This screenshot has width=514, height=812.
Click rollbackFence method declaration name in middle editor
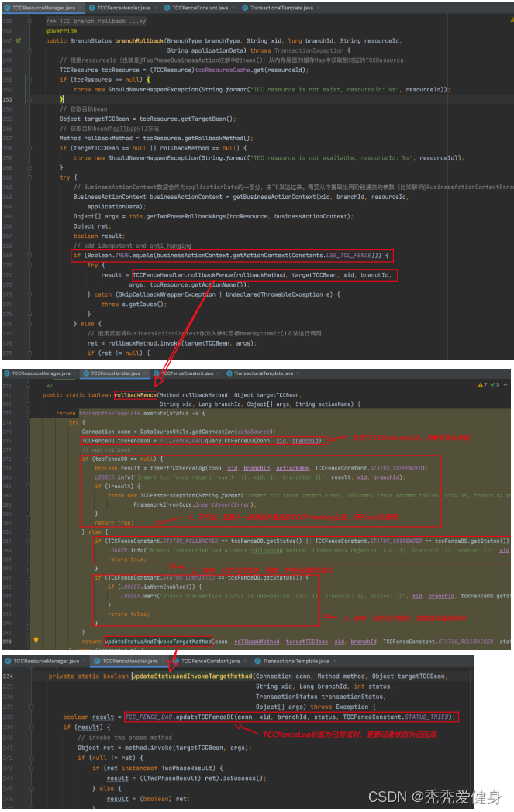tap(135, 395)
